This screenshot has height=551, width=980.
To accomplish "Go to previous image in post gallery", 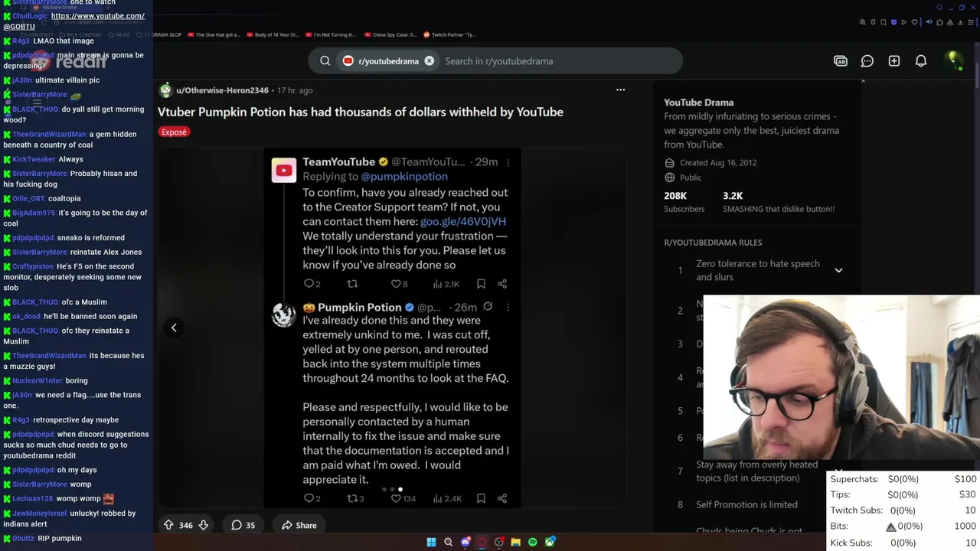I will 174,328.
